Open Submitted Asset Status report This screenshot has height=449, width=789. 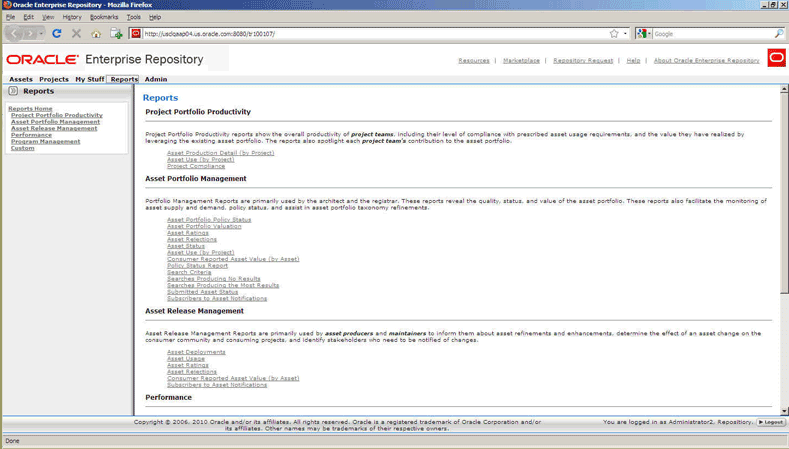pyautogui.click(x=202, y=292)
